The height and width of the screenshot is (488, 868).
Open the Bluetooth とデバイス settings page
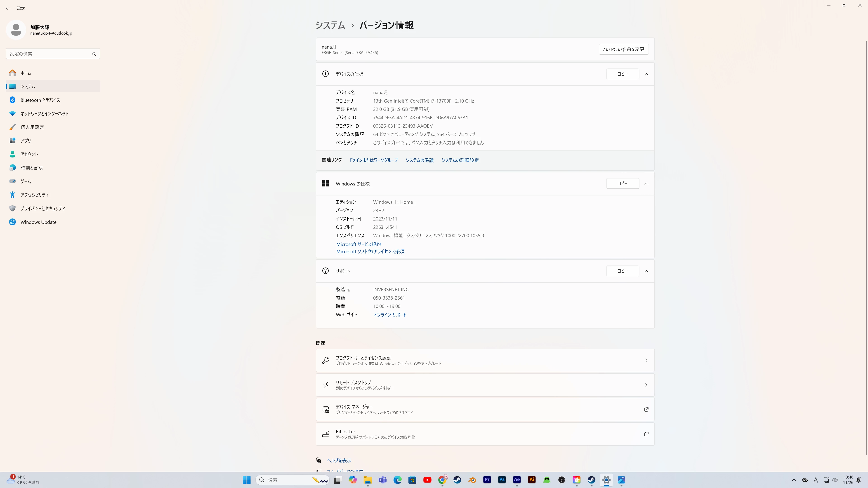click(x=40, y=100)
